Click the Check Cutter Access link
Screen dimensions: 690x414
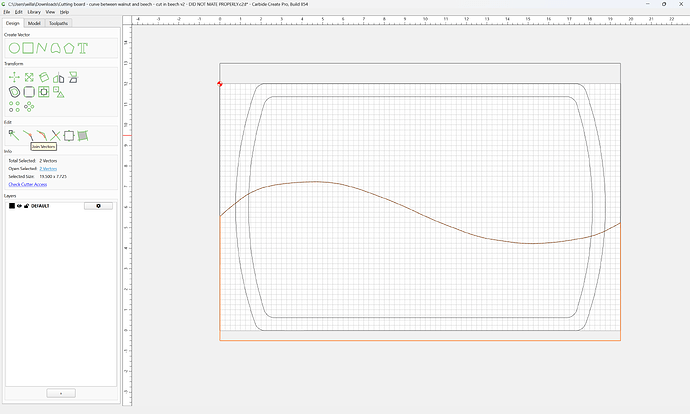28,184
